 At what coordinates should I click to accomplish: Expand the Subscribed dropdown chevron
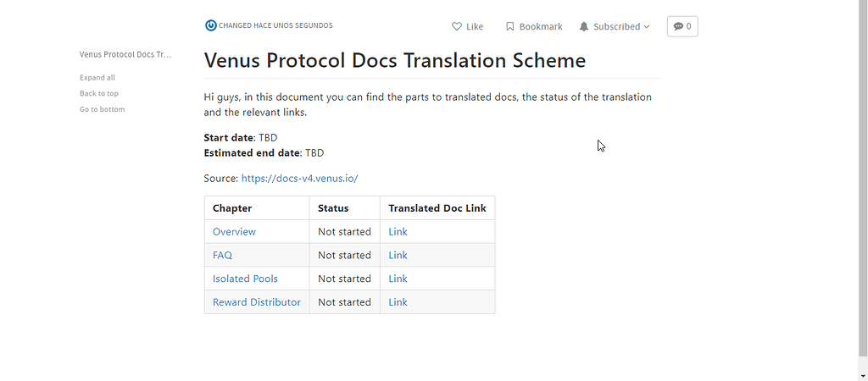click(x=647, y=26)
